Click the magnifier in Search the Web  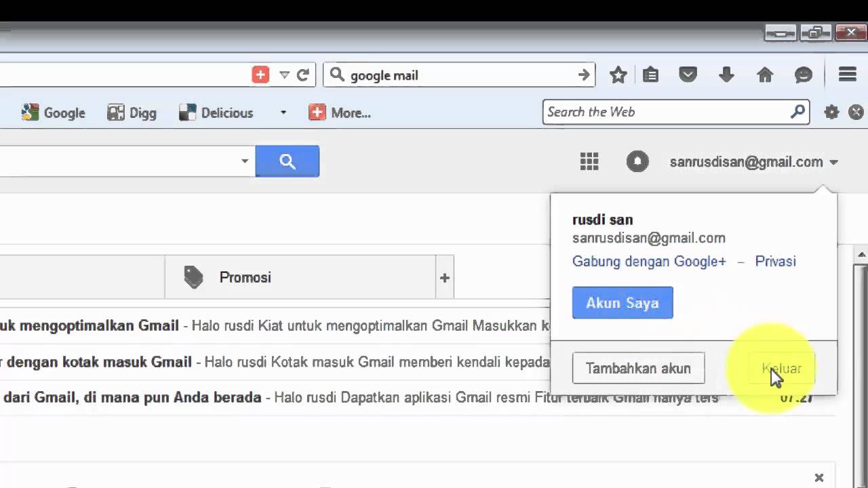click(x=798, y=111)
